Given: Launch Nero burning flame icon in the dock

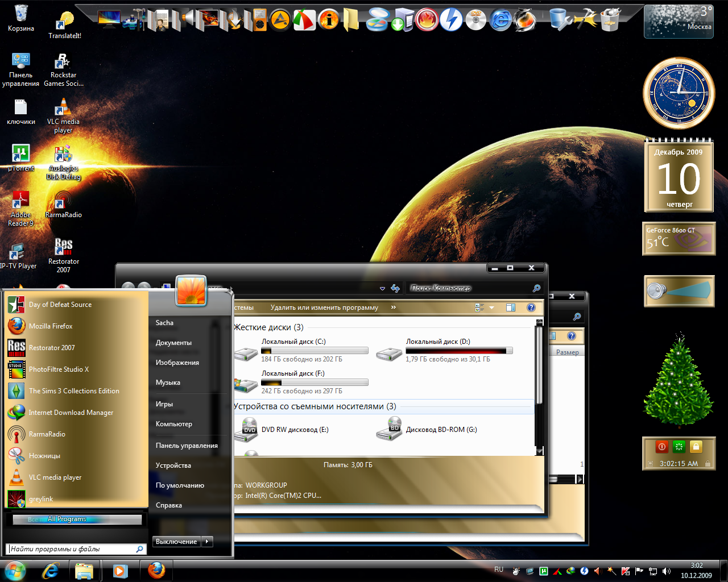Looking at the screenshot, I should pyautogui.click(x=426, y=20).
